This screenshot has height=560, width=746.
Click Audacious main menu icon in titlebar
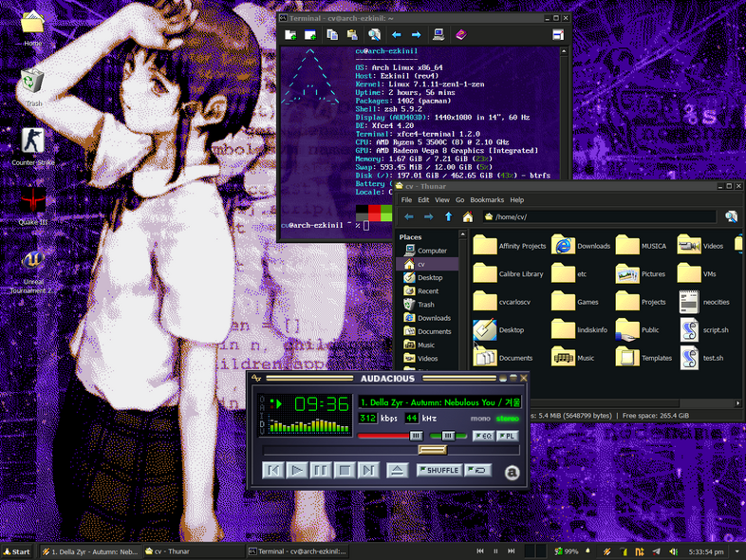[256, 379]
